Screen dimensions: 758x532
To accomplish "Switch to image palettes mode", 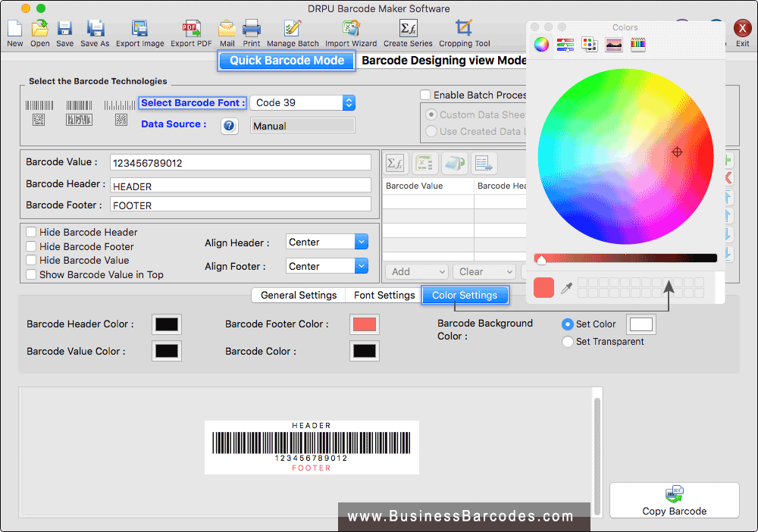I will click(613, 45).
